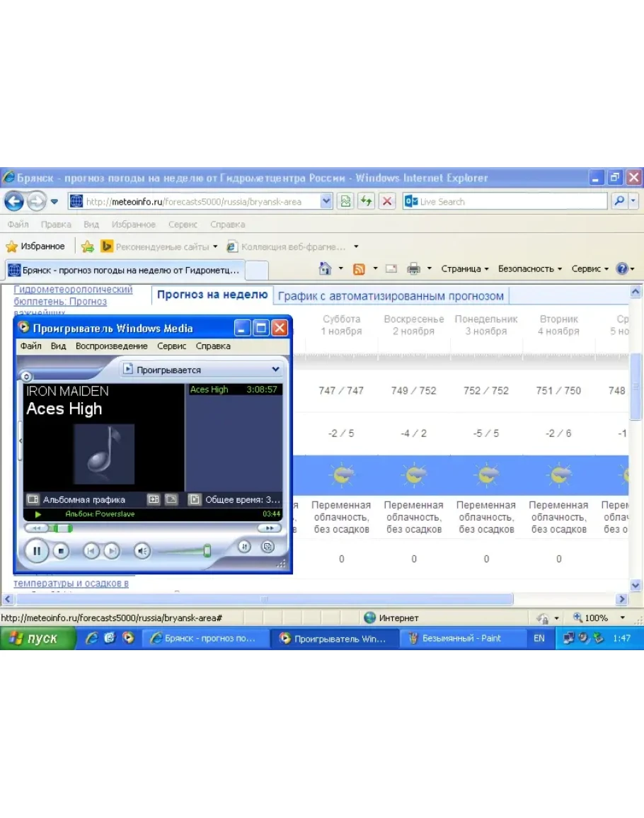Switch to График с автоматизированным прогнозом tab
Image resolution: width=644 pixels, height=818 pixels.
pos(391,295)
